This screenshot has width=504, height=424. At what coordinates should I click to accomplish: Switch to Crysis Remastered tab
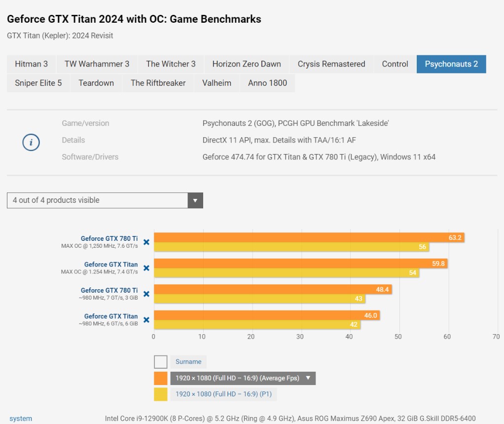pos(331,64)
